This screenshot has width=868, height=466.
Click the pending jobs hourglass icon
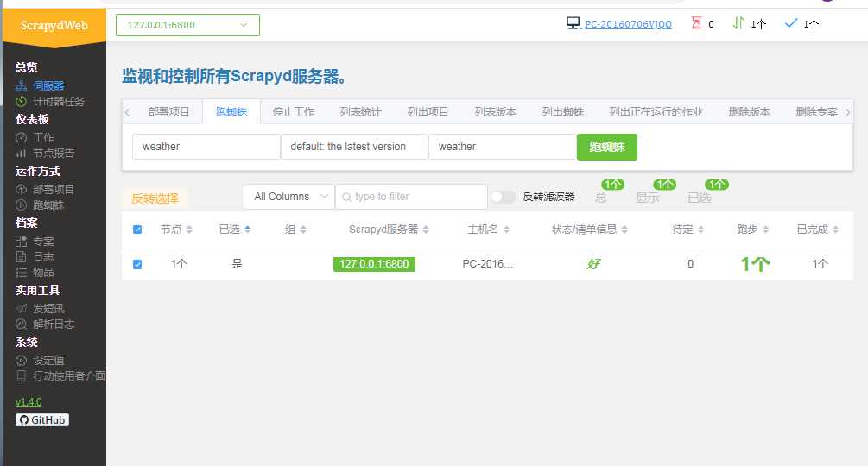(696, 23)
